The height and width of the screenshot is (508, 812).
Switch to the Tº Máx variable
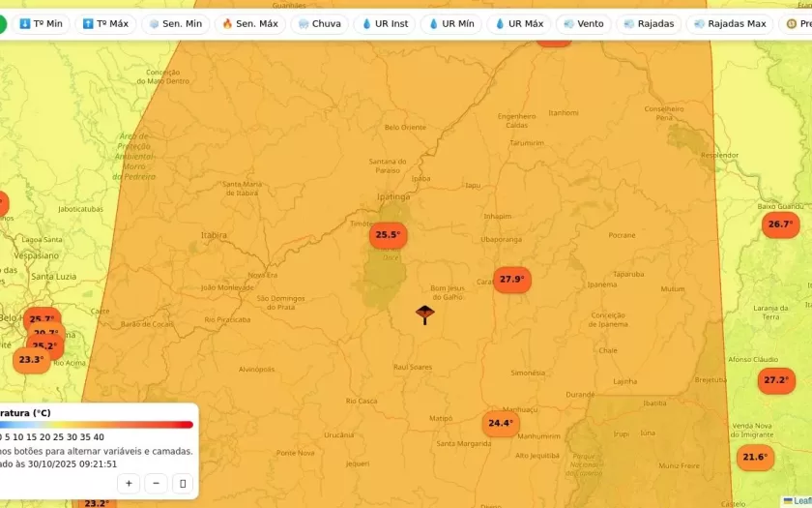pyautogui.click(x=105, y=24)
